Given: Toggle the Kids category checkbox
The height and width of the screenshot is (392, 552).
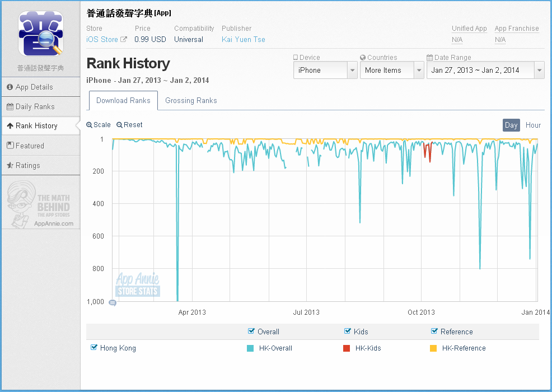Looking at the screenshot, I should [348, 332].
